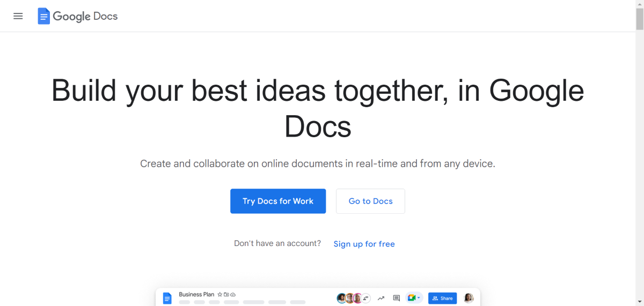This screenshot has height=306, width=644.
Task: Open the Sign up for free link
Action: click(364, 244)
